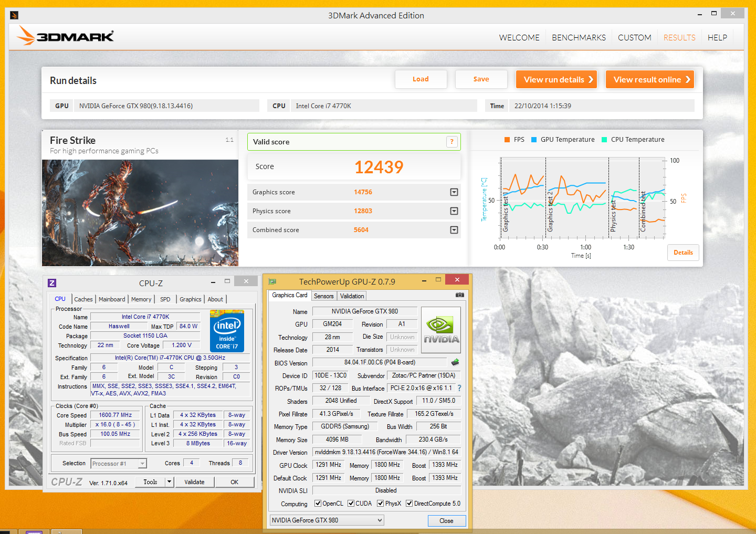Click the Validate button in CPU-Z
This screenshot has width=756, height=534.
pos(194,481)
